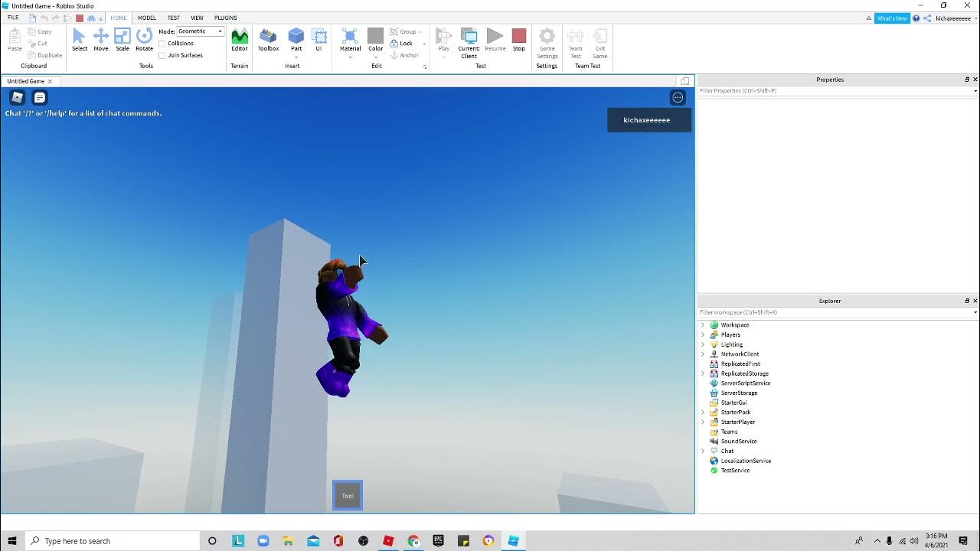Click the Copy button in Clipboard
980x551 pixels.
[40, 32]
